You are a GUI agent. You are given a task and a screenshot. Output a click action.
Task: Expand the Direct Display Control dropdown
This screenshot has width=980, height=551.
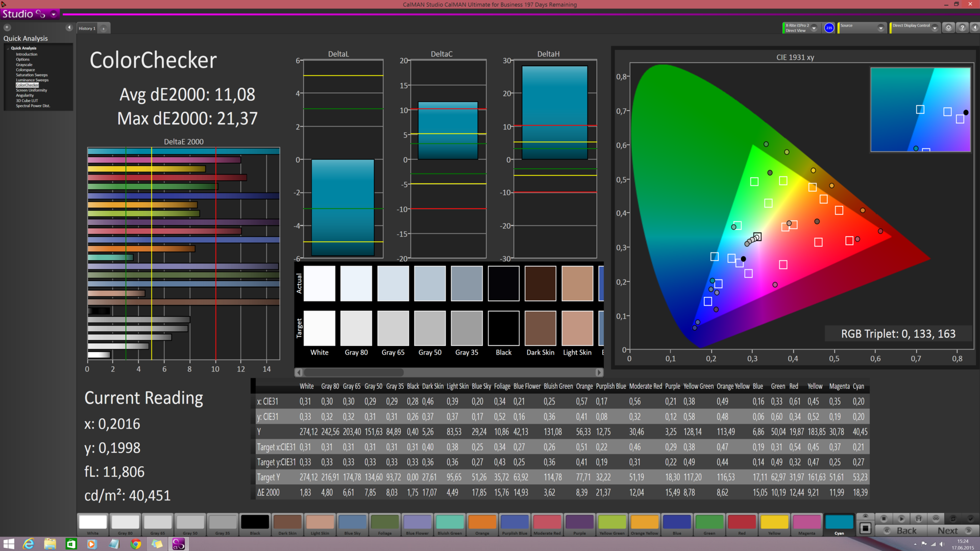(x=935, y=28)
